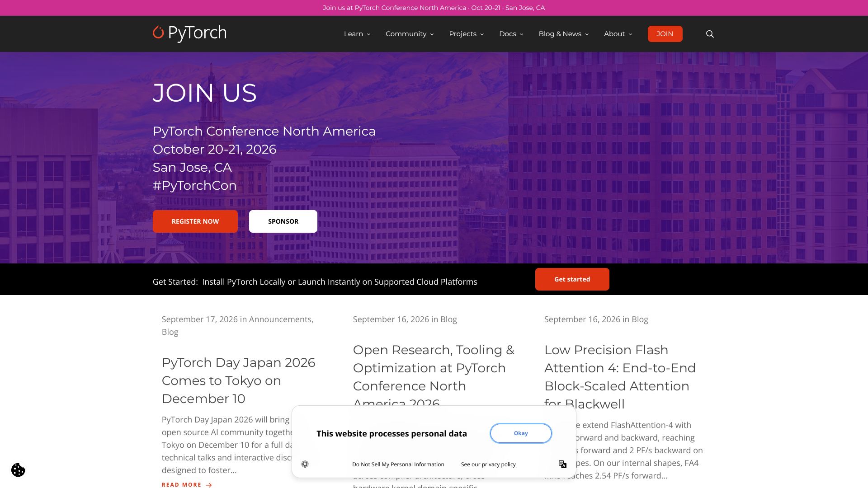The width and height of the screenshot is (868, 488).
Task: Open the language translate icon in popup
Action: [562, 464]
